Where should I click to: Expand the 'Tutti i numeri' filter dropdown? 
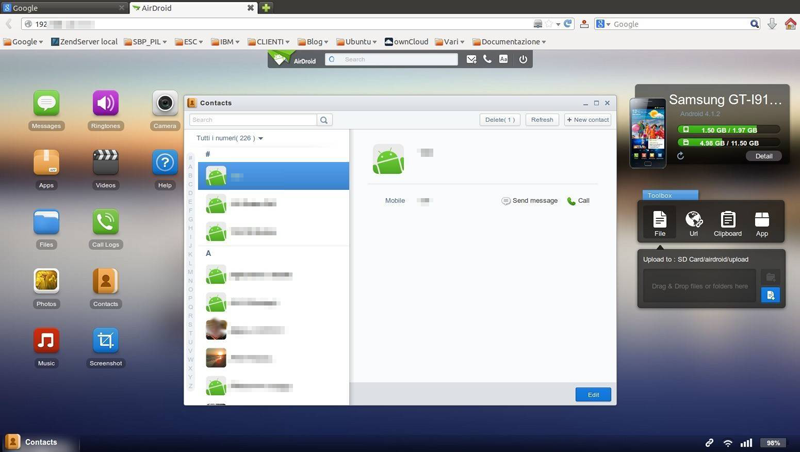[x=230, y=138]
